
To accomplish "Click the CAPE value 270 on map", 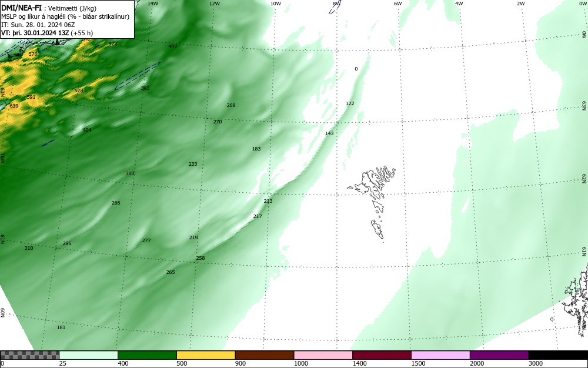I will point(218,122).
